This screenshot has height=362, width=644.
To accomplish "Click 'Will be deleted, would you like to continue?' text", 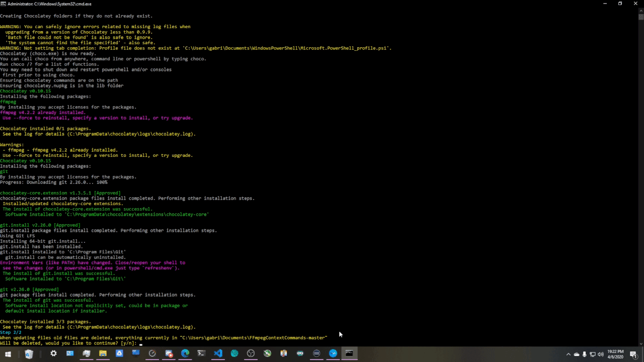I will tap(59, 343).
